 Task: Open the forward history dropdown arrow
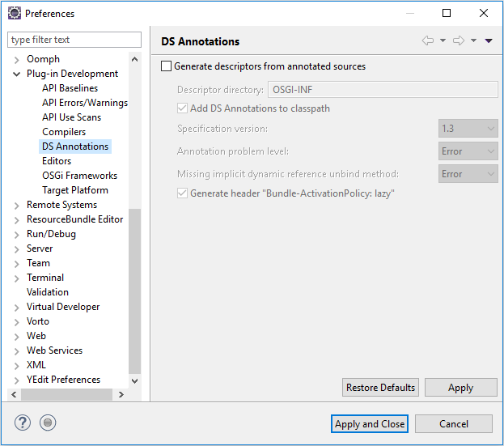coord(473,40)
